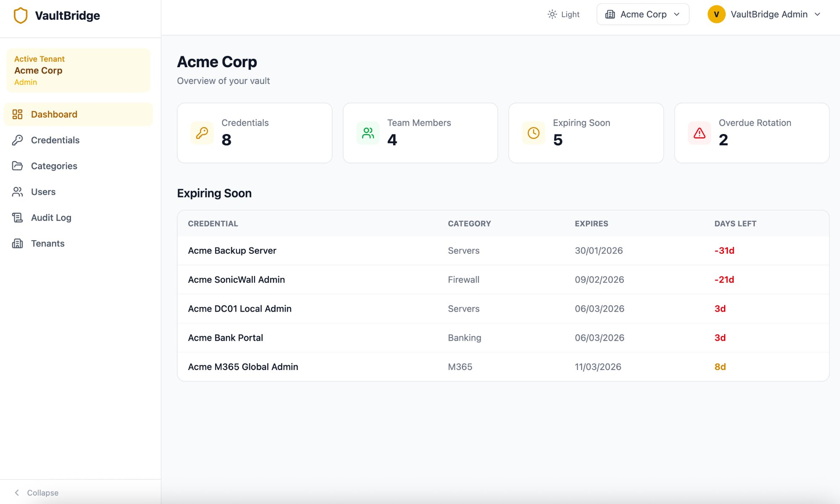Image resolution: width=840 pixels, height=504 pixels.
Task: Click the Categories folder icon in sidebar
Action: point(17,166)
